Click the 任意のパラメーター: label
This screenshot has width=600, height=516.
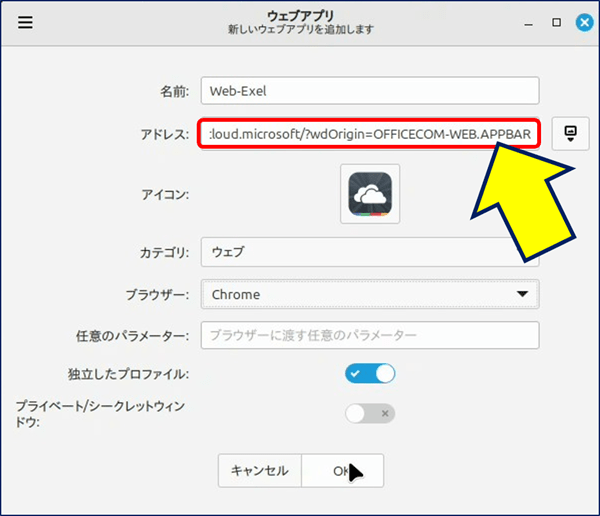132,336
